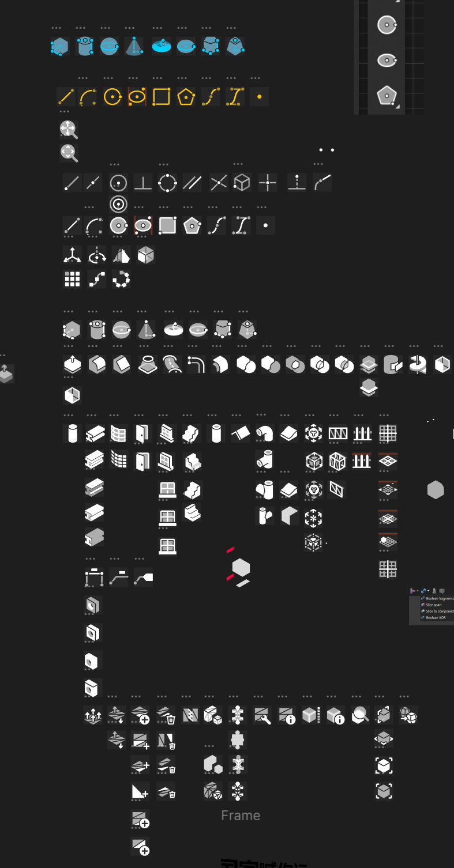Select the white filled pentagon polygon icon
The height and width of the screenshot is (868, 454).
click(192, 225)
